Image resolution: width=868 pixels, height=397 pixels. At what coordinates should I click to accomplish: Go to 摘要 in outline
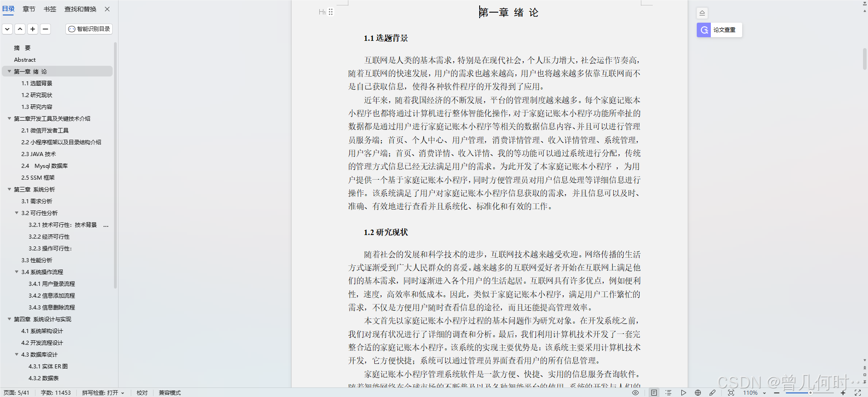click(22, 48)
